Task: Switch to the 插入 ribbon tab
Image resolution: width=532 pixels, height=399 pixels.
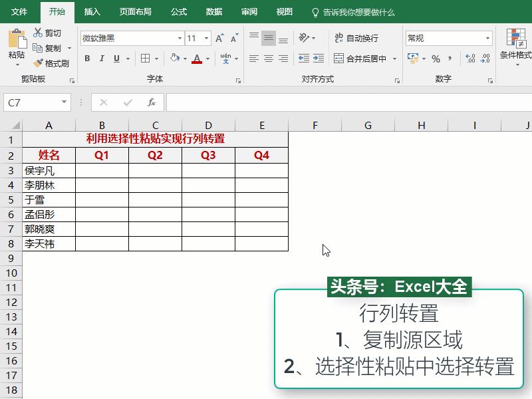Action: tap(92, 11)
